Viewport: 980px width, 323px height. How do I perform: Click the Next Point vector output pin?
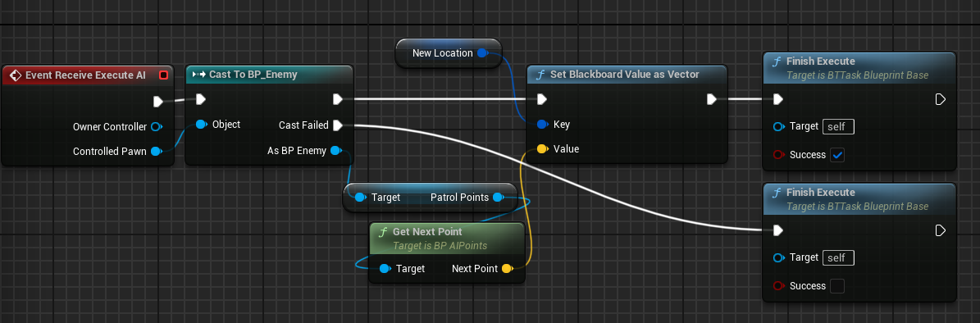click(507, 269)
